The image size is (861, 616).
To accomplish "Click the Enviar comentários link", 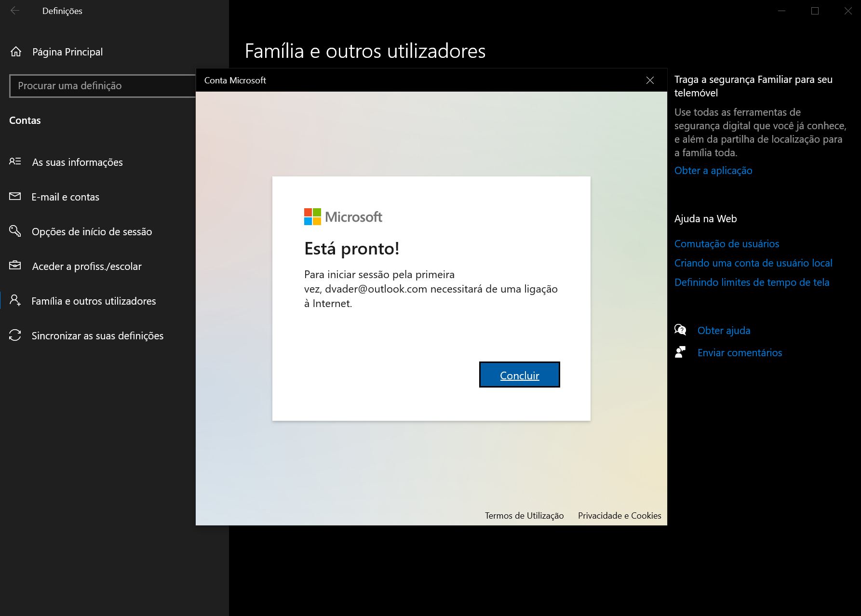I will click(x=740, y=352).
